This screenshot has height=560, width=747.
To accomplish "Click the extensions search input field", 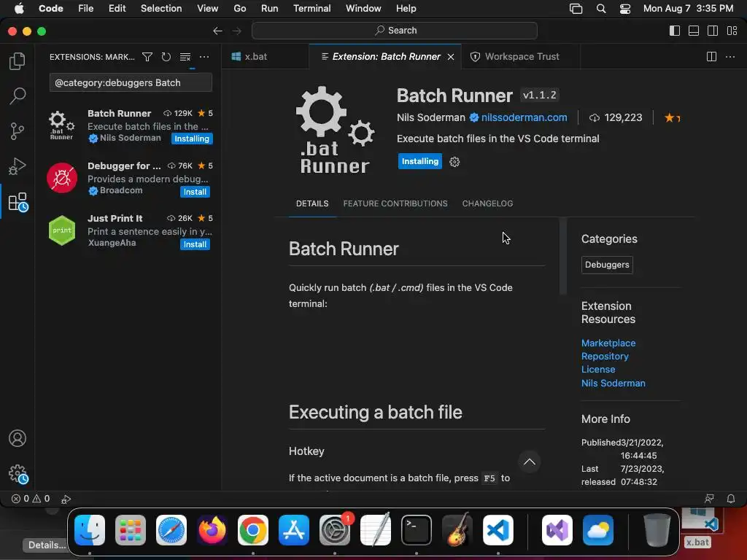I will click(x=131, y=82).
